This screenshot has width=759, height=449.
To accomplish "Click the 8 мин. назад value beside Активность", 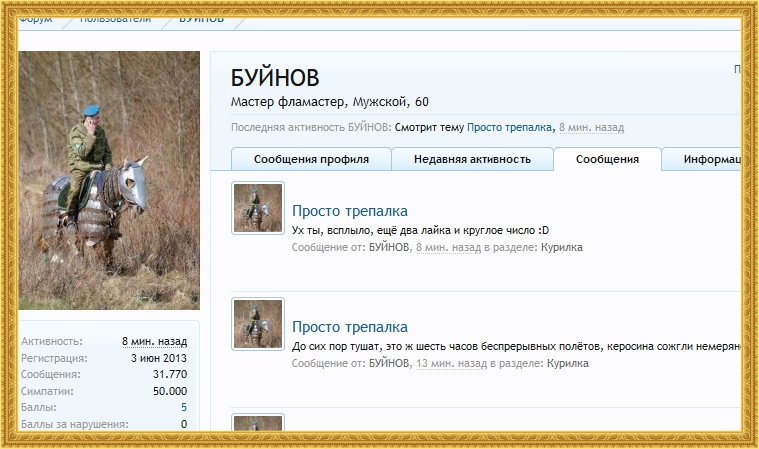I will coord(154,341).
